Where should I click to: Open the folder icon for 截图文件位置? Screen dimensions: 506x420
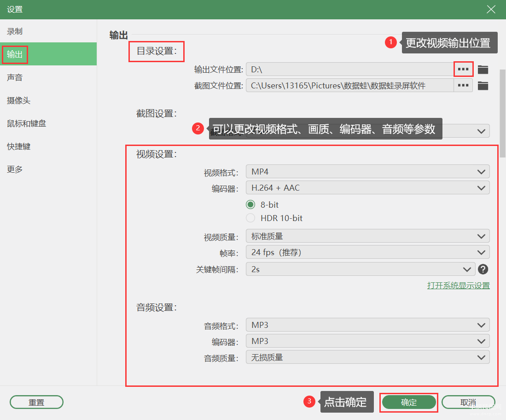click(483, 86)
